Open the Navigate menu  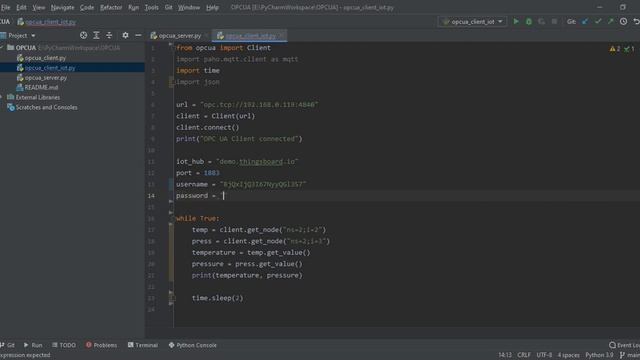click(62, 7)
